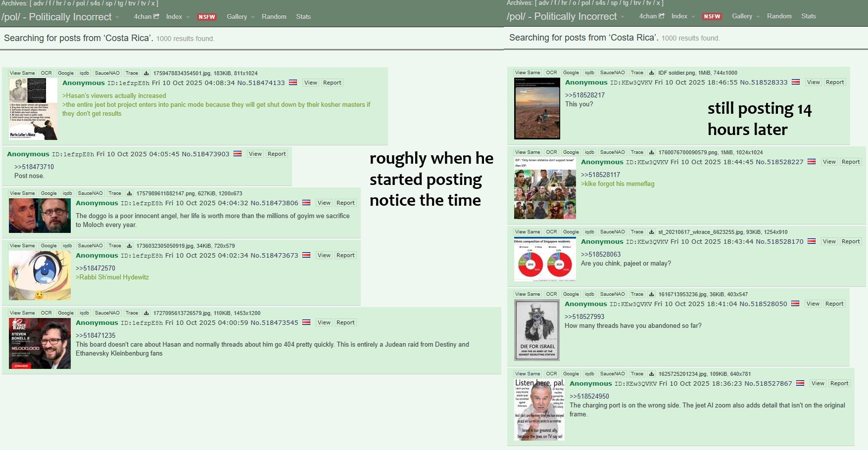The height and width of the screenshot is (450, 868).
Task: Click the flag icon on post No.518527867
Action: tap(800, 383)
